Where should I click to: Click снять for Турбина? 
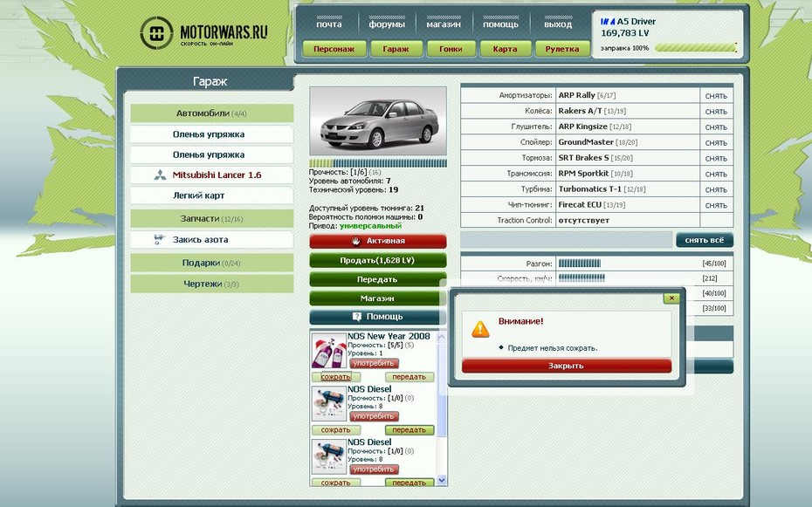716,189
